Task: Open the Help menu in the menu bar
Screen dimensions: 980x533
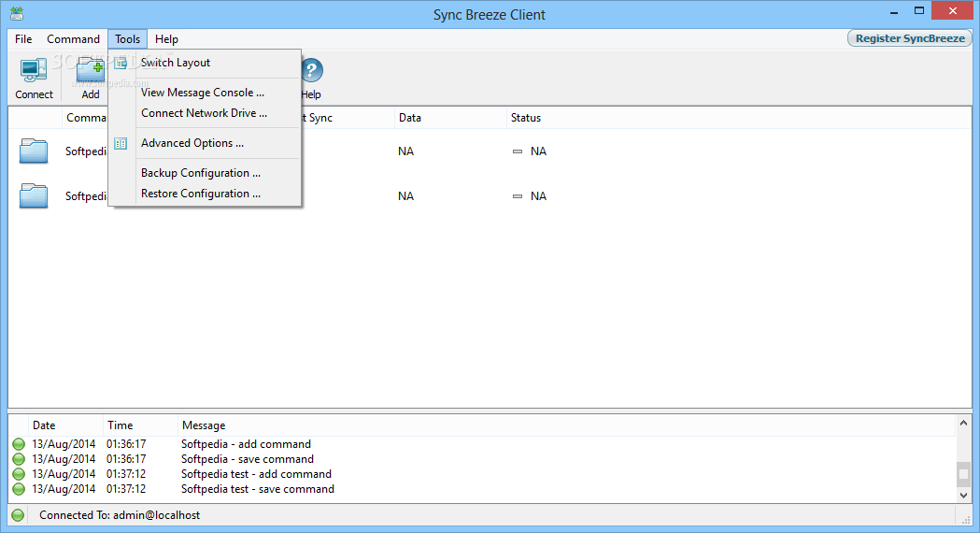Action: [166, 38]
